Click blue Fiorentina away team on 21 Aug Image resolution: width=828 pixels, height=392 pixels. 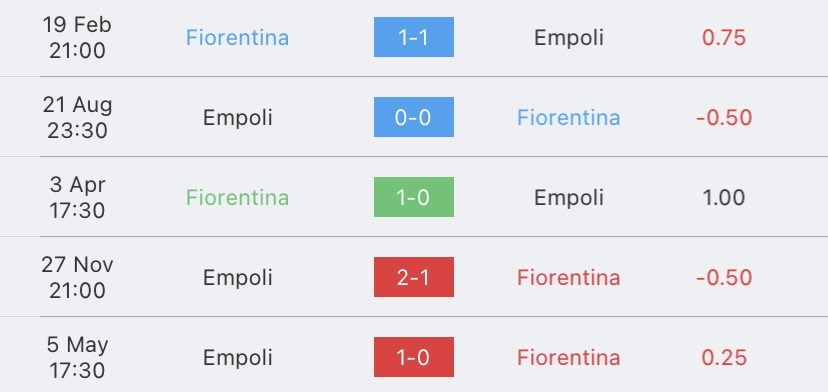coord(568,117)
